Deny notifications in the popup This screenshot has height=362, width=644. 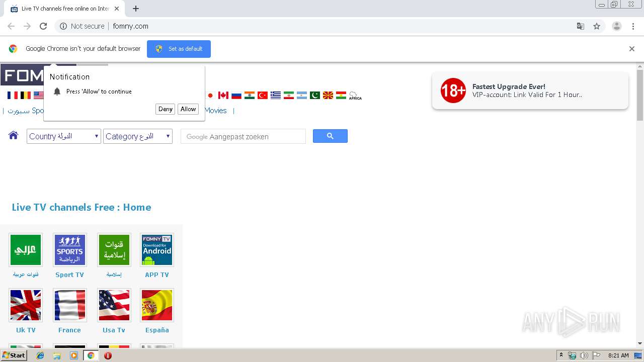point(166,109)
